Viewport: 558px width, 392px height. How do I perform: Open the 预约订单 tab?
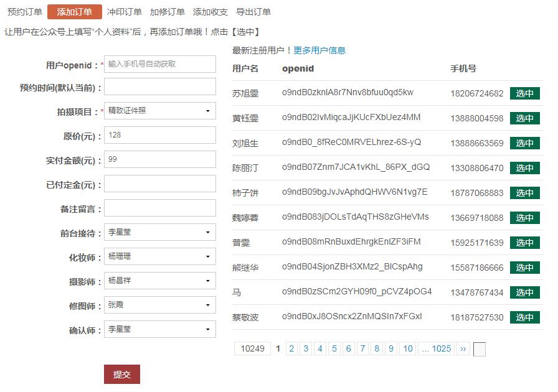pyautogui.click(x=25, y=12)
